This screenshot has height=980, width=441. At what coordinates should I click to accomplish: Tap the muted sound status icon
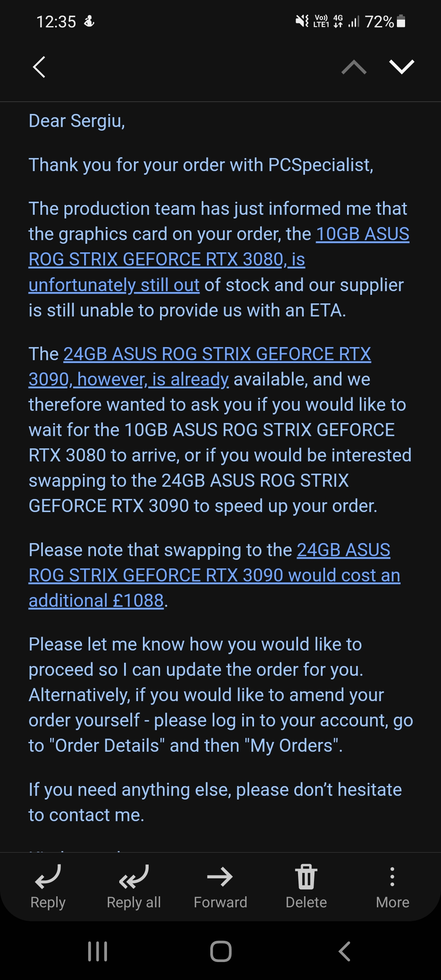point(302,21)
